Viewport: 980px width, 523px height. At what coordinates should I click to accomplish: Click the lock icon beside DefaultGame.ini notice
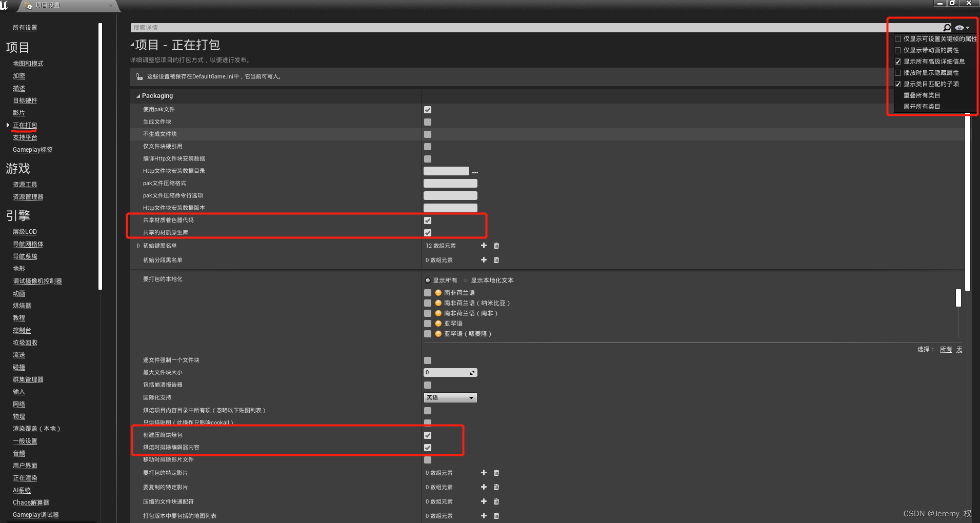(139, 76)
